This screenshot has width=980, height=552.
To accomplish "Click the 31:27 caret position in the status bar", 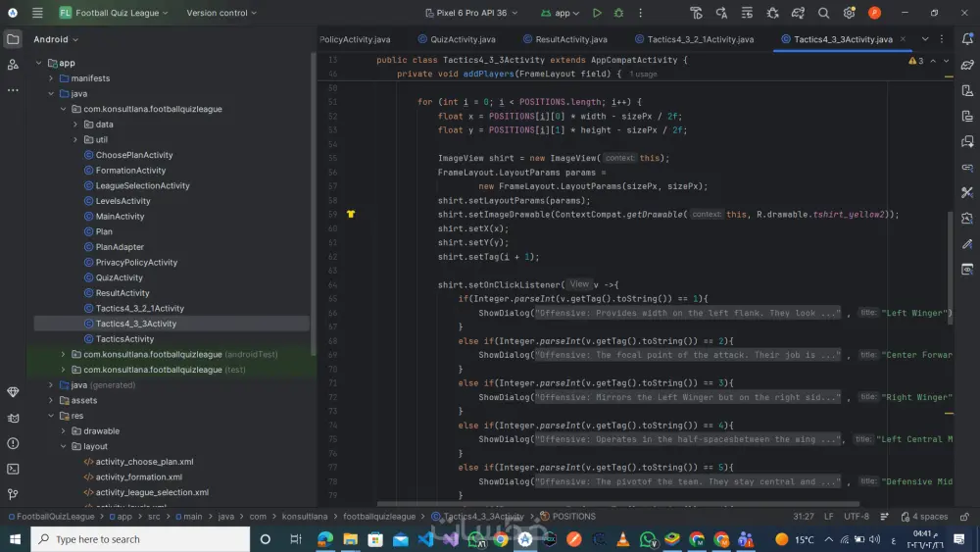I will point(804,517).
